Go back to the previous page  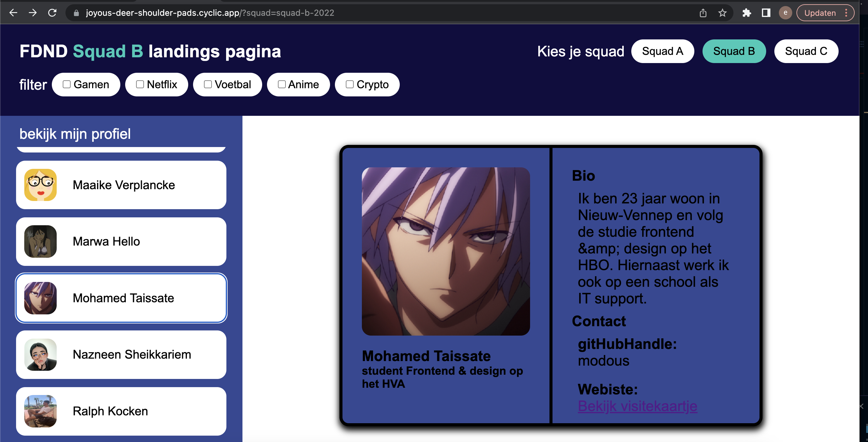(x=13, y=13)
